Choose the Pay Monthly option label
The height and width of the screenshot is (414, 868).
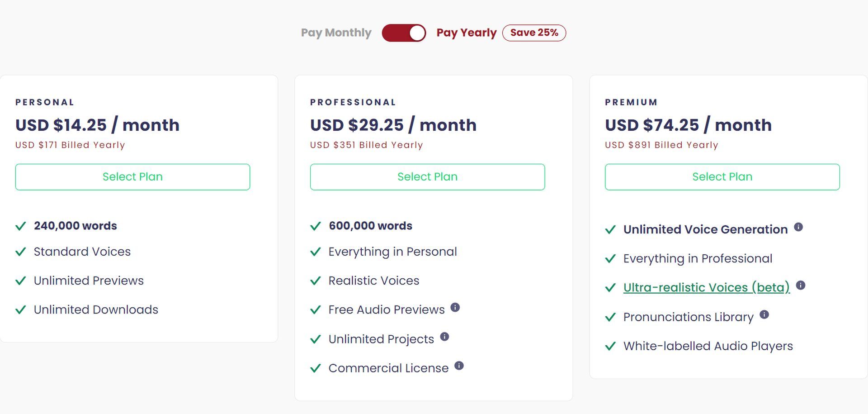(336, 33)
